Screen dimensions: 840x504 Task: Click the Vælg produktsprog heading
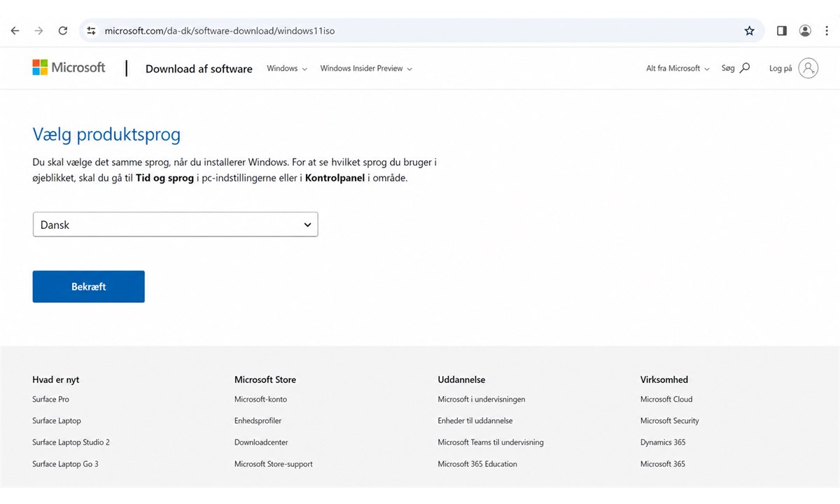(106, 134)
